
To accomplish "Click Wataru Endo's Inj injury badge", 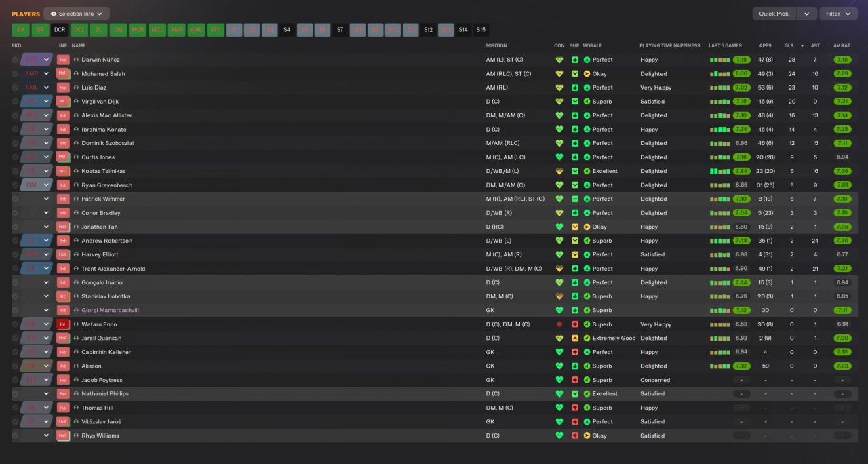I will tap(63, 324).
